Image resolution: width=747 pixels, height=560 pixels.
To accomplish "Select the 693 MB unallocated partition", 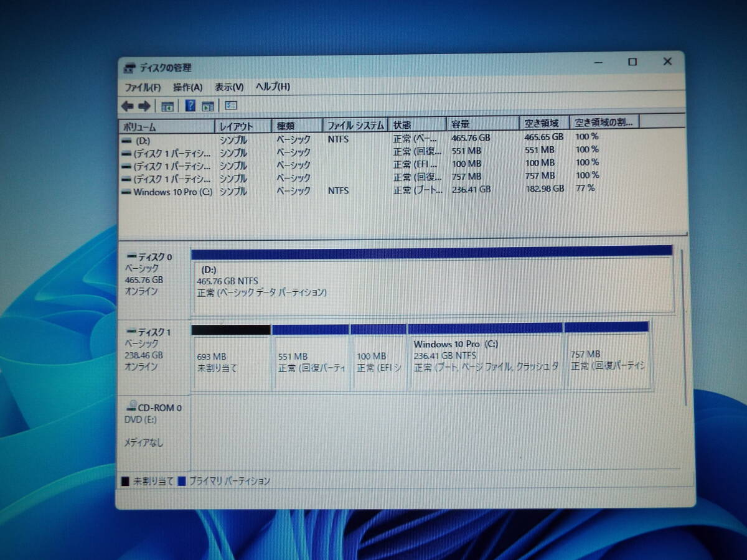I will (x=230, y=358).
